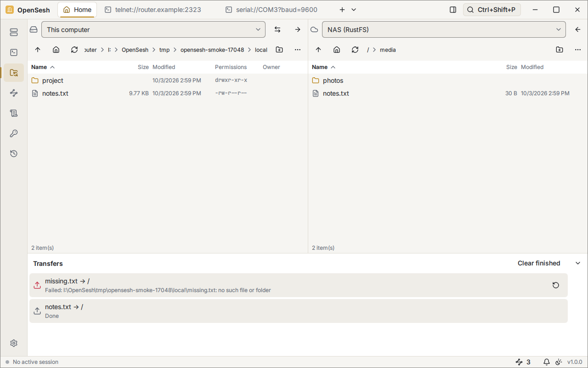Click the v1.0.0 version label

pyautogui.click(x=575, y=362)
